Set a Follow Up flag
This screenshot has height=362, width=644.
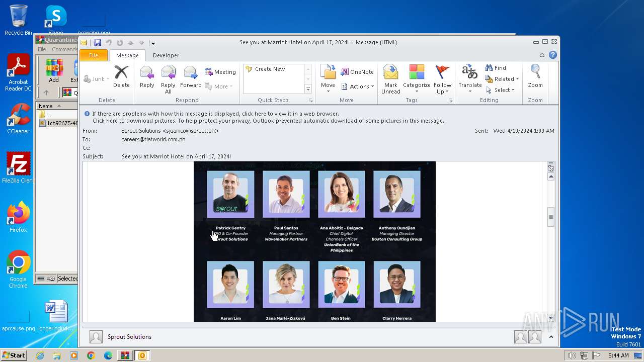tap(442, 79)
